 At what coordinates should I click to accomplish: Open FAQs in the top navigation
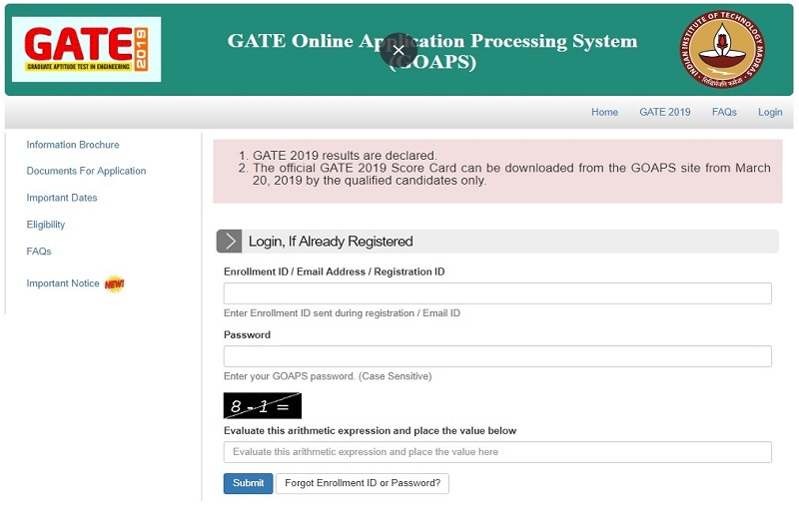724,112
